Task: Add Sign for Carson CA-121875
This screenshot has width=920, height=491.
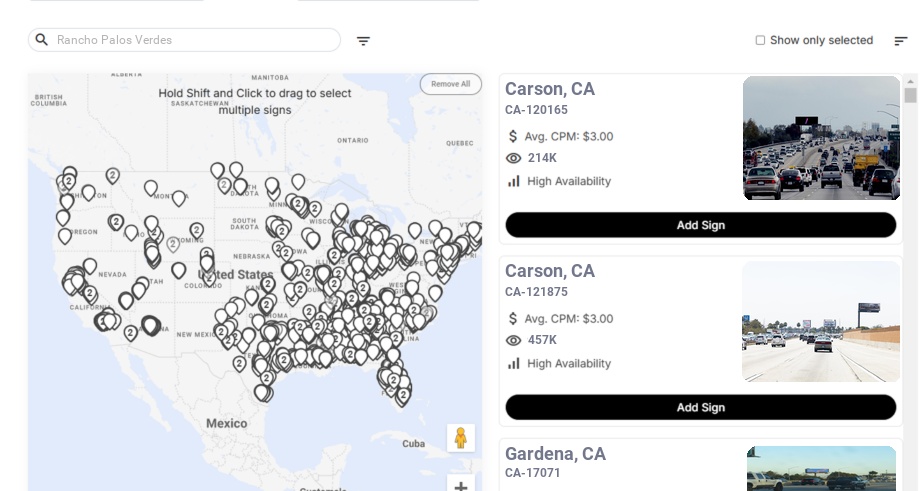Action: (x=700, y=407)
